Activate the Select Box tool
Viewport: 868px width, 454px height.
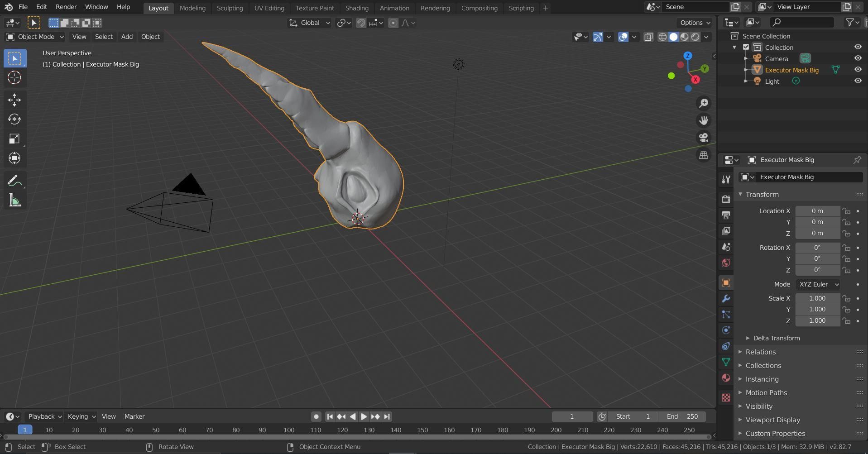click(14, 58)
